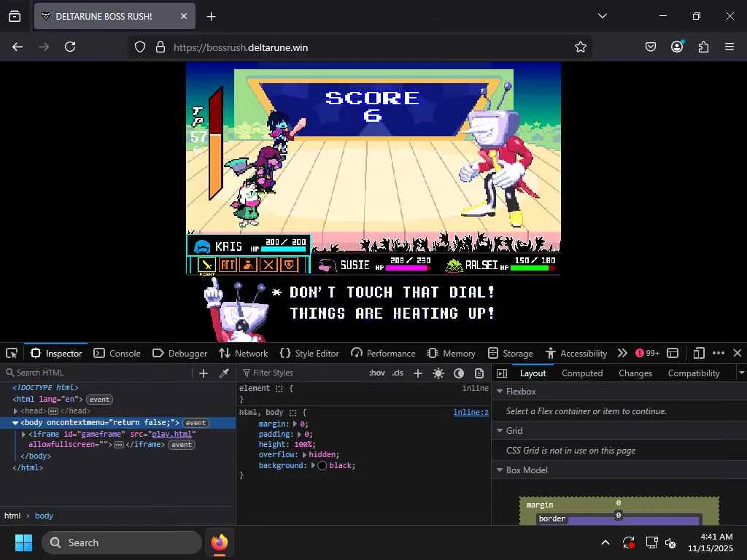The height and width of the screenshot is (560, 747).
Task: Collapse the body element node
Action: pos(15,423)
